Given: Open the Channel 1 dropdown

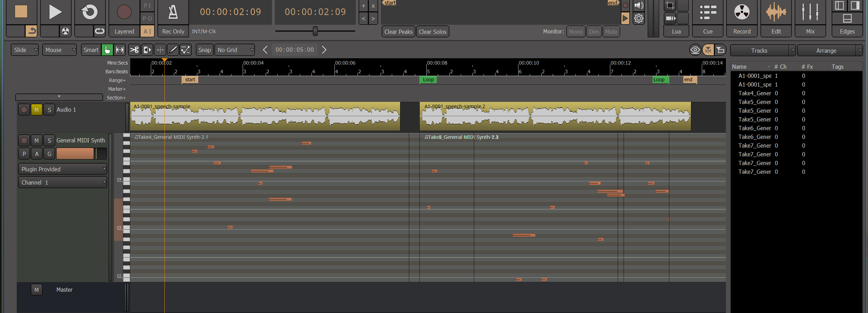Looking at the screenshot, I should (x=62, y=182).
